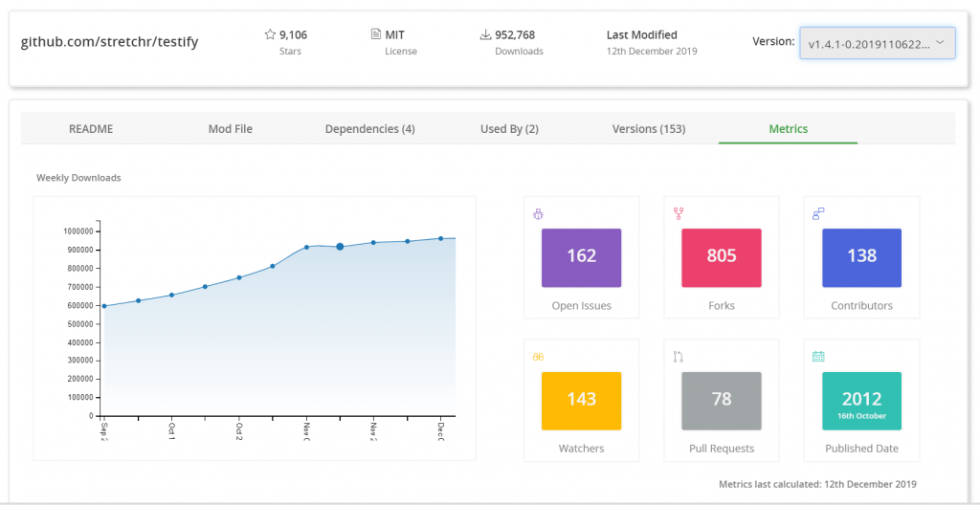This screenshot has height=505, width=980.
Task: Click the MIT license document icon
Action: (375, 34)
